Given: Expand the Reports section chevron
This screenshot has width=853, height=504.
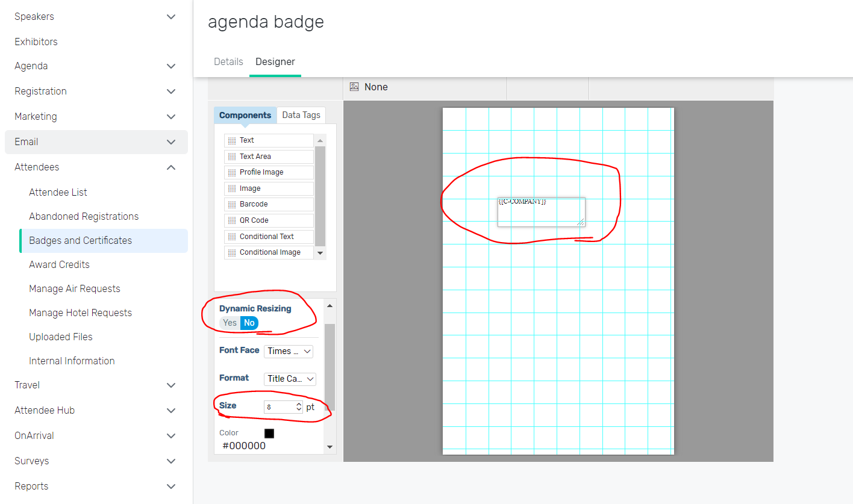Looking at the screenshot, I should coord(171,487).
